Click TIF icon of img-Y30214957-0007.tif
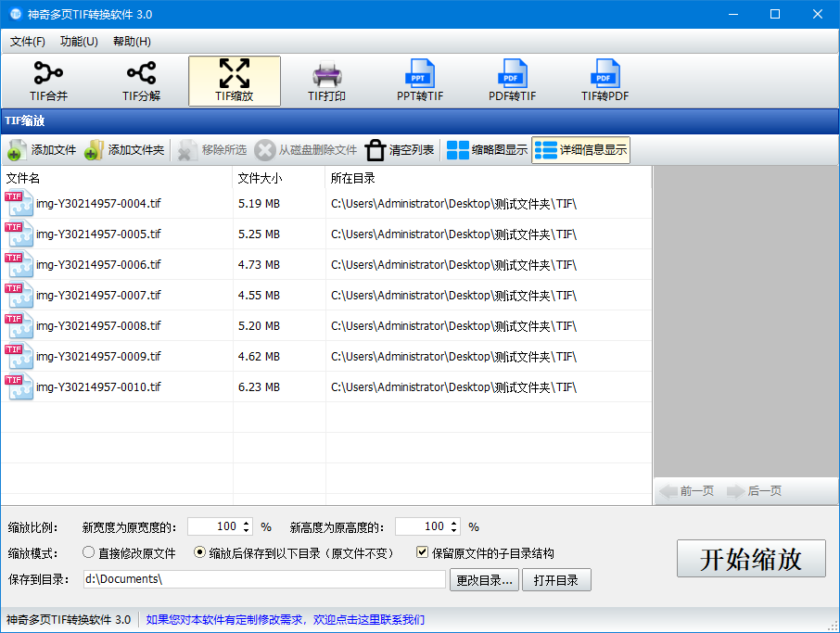The height and width of the screenshot is (633, 840). point(19,295)
